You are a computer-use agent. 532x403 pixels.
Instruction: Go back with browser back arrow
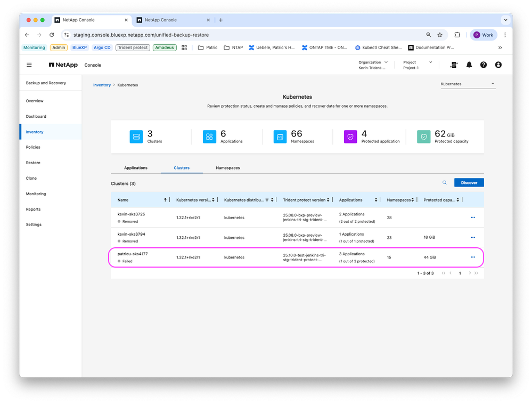[x=27, y=35]
